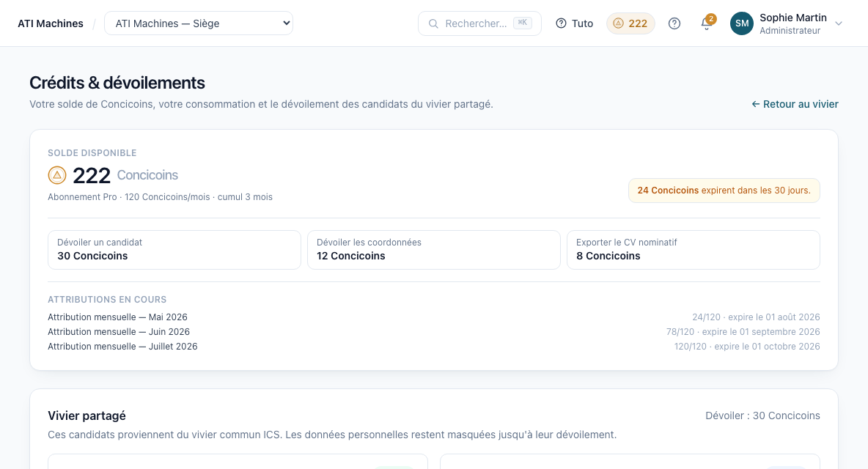The image size is (868, 469).
Task: Select the Dévoiler un candidat cost card
Action: click(174, 250)
